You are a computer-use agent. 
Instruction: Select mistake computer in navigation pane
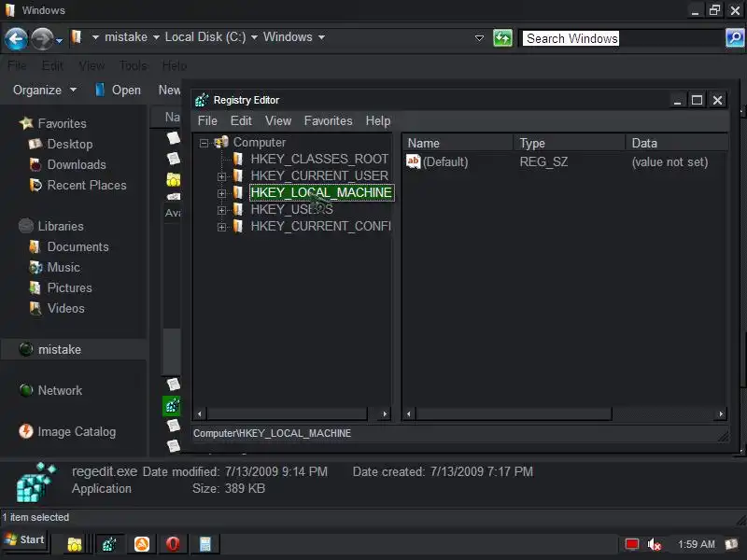pyautogui.click(x=59, y=349)
